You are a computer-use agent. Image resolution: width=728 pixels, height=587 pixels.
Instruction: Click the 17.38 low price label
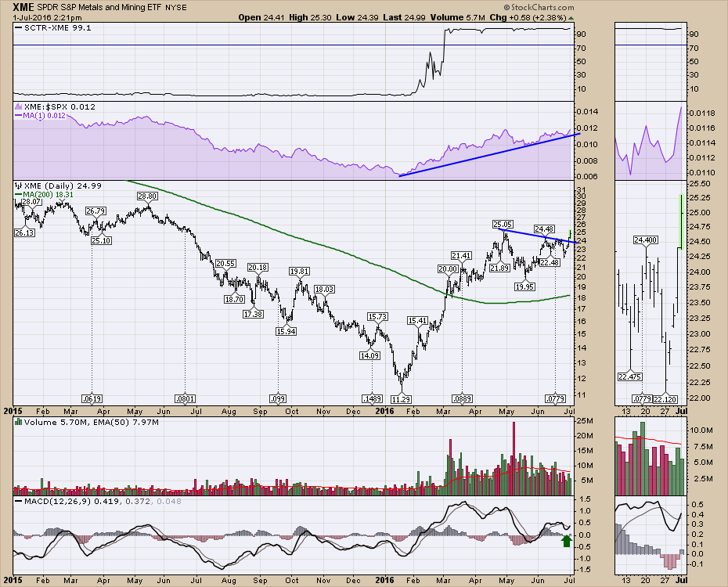point(253,314)
